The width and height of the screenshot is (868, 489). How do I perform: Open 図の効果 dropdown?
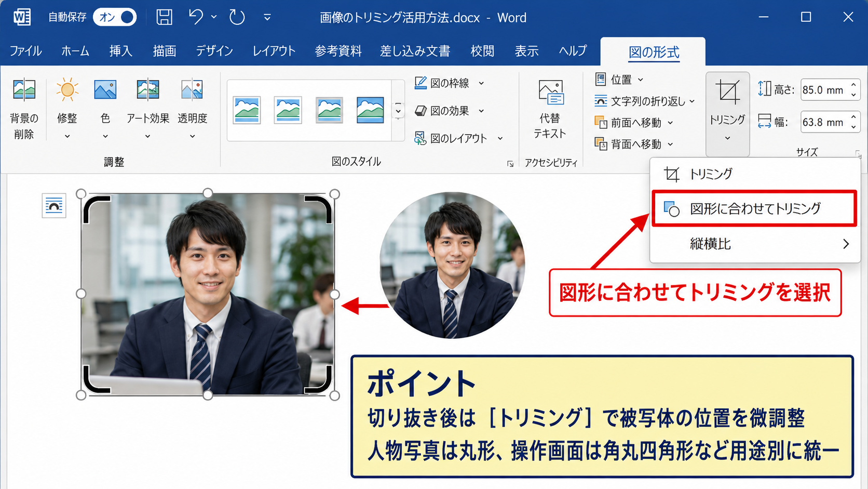[449, 111]
